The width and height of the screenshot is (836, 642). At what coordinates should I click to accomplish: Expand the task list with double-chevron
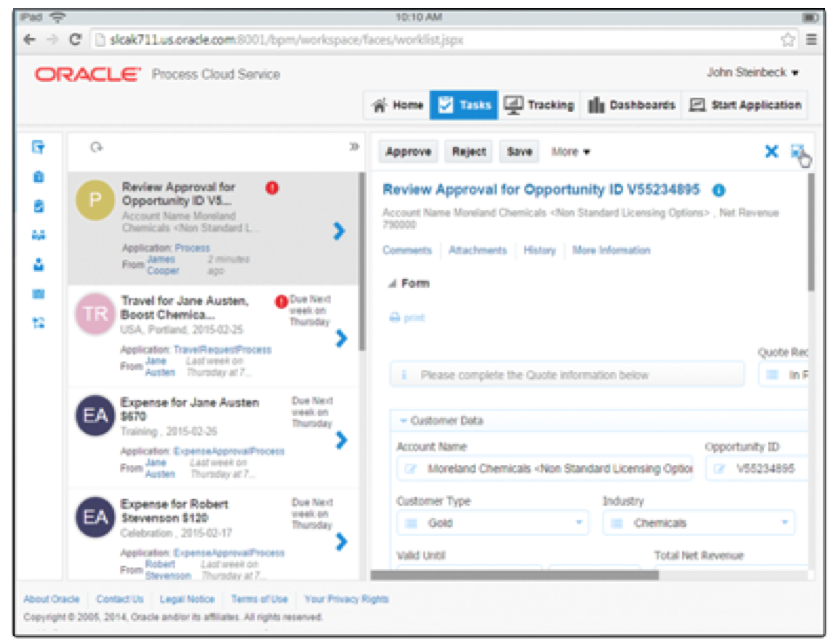click(x=354, y=146)
